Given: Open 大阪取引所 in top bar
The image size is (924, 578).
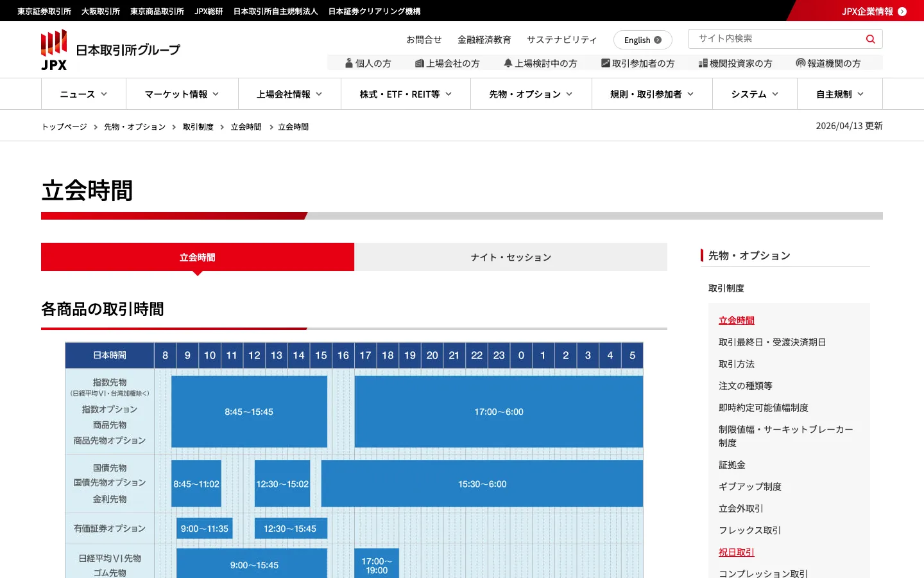Looking at the screenshot, I should tap(101, 12).
